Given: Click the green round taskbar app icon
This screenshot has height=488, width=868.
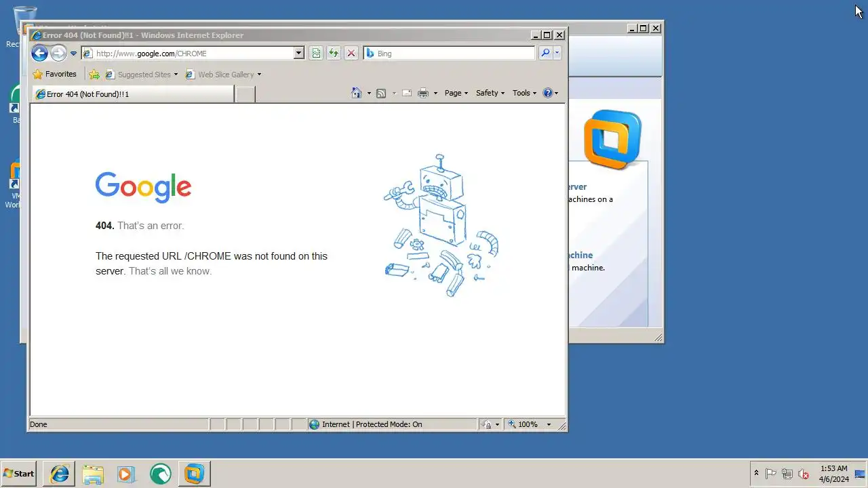Looking at the screenshot, I should [x=160, y=474].
